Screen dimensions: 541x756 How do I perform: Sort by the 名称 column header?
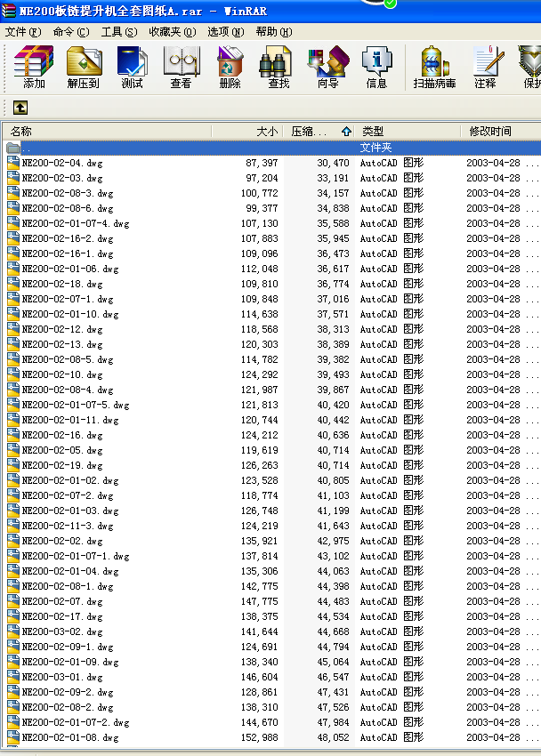(107, 131)
